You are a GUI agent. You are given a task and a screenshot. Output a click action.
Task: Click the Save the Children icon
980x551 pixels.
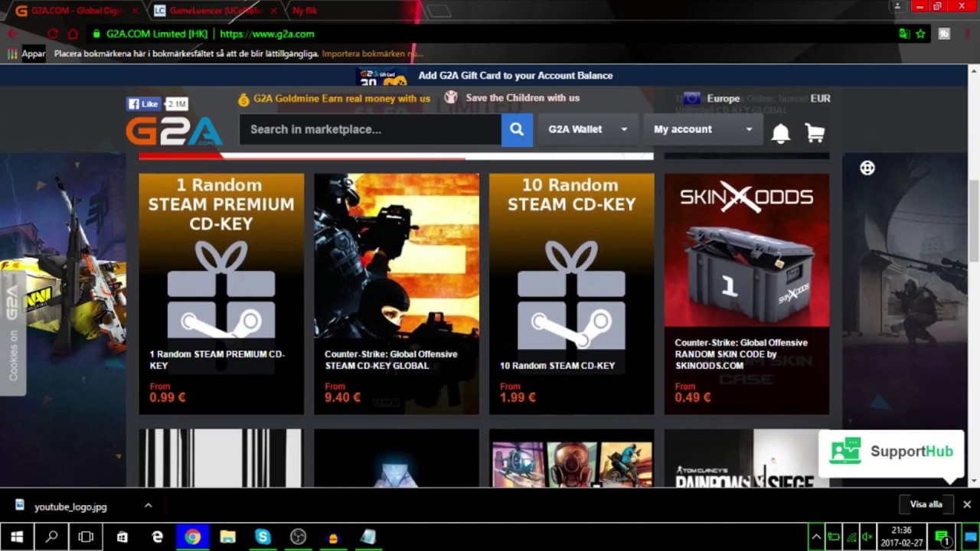click(x=451, y=98)
